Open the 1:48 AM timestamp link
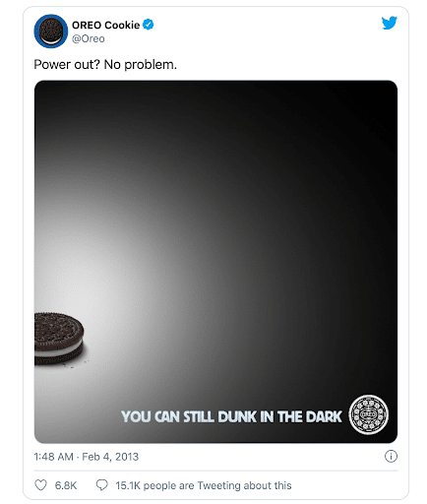 [x=53, y=457]
